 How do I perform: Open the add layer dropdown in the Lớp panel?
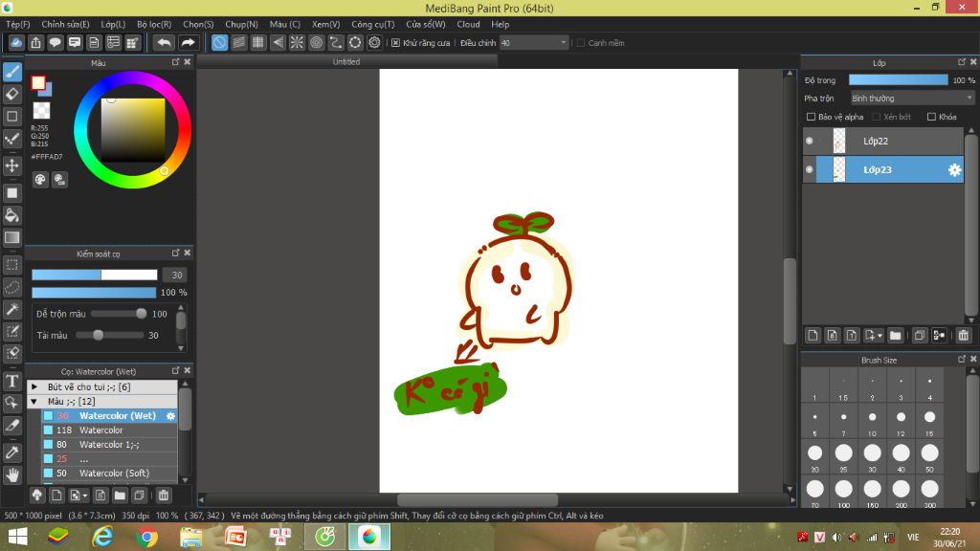873,336
